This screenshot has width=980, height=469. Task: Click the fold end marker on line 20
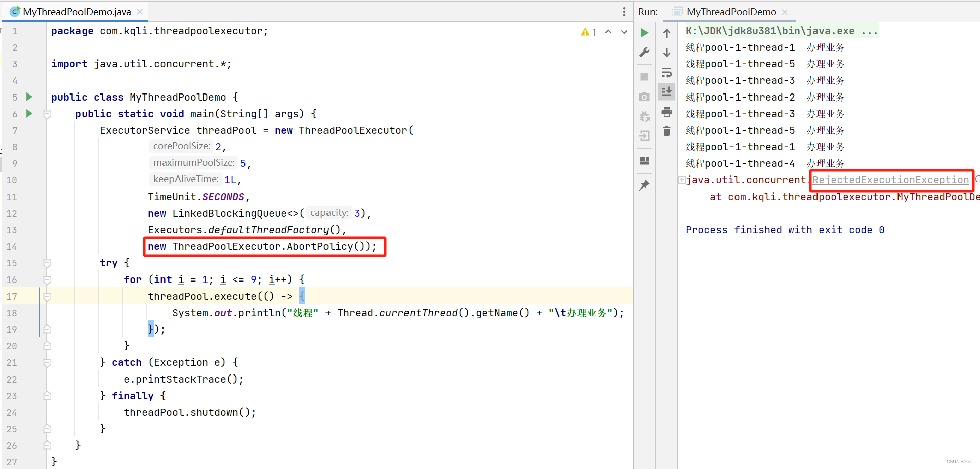pyautogui.click(x=47, y=346)
